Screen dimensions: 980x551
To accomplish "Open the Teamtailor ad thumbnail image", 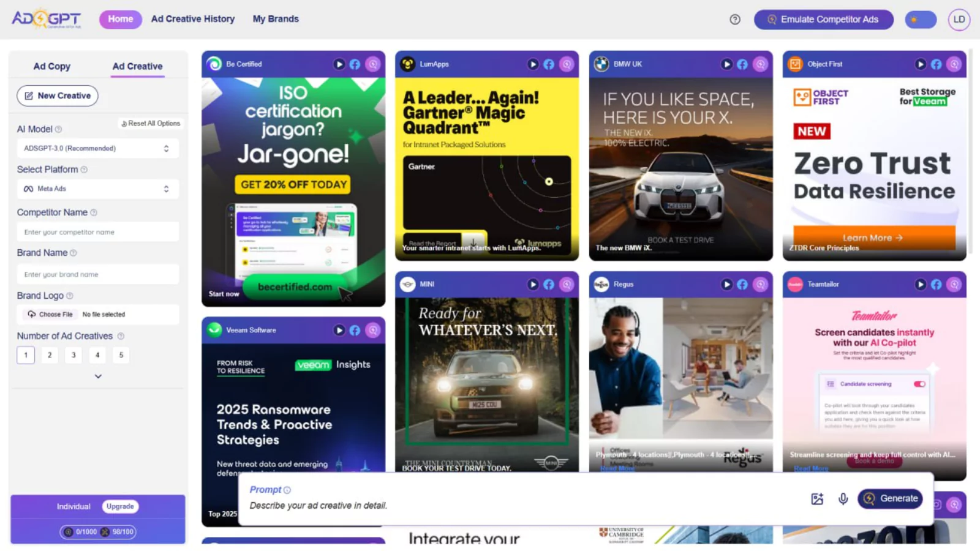I will tap(874, 389).
